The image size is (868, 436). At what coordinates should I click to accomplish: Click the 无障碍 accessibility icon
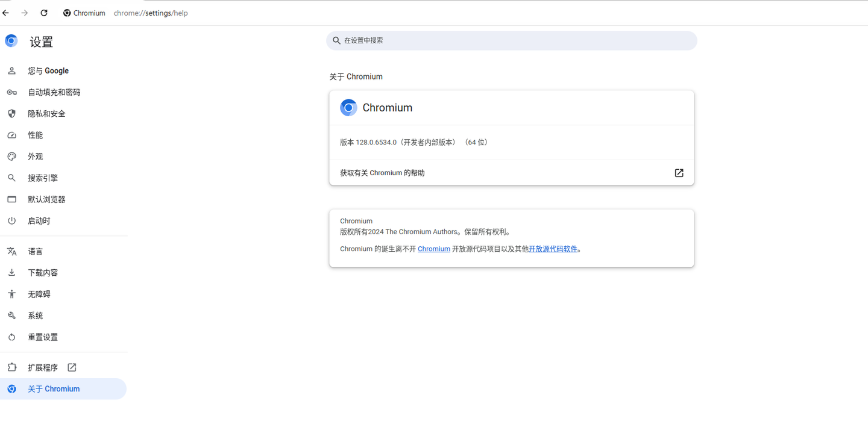[12, 294]
